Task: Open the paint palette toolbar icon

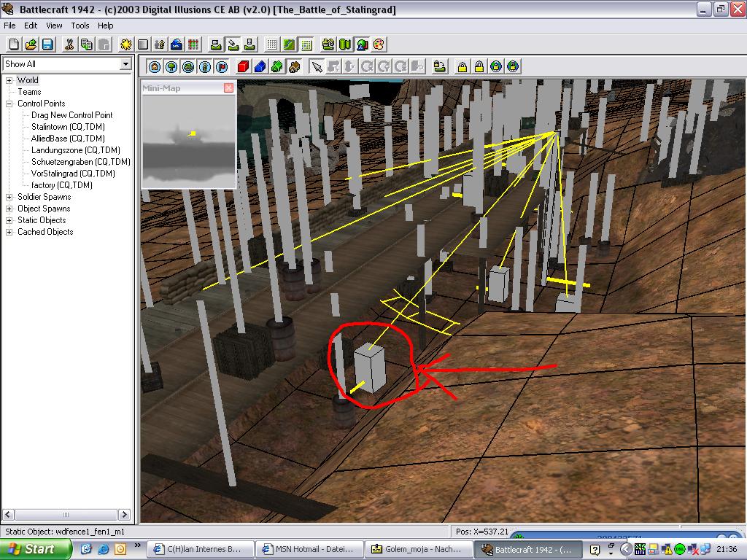Action: [379, 44]
